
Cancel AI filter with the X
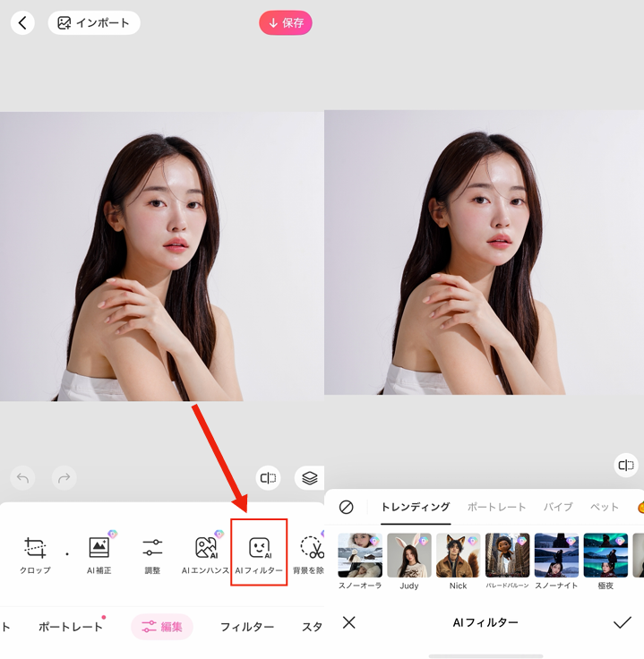pyautogui.click(x=349, y=622)
